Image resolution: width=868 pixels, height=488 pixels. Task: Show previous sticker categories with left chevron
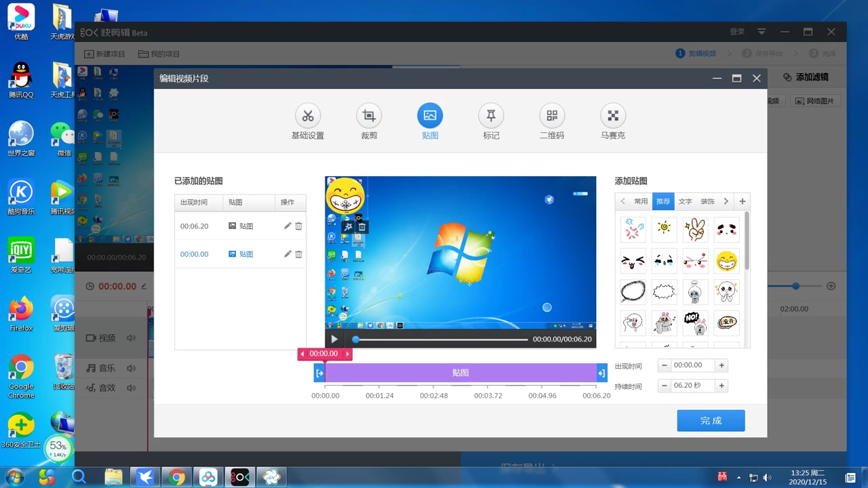click(623, 201)
